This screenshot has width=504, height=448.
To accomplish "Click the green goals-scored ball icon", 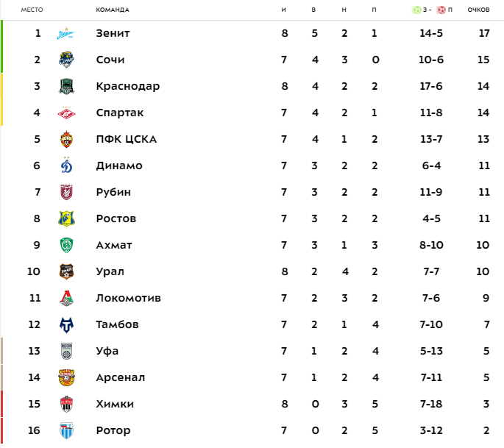I will coord(416,10).
